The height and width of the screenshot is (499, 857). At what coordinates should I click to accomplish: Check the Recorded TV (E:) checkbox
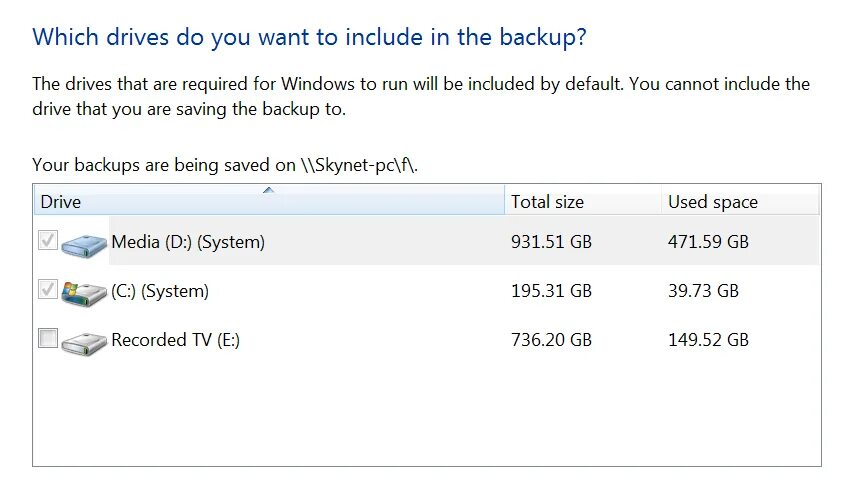(48, 338)
